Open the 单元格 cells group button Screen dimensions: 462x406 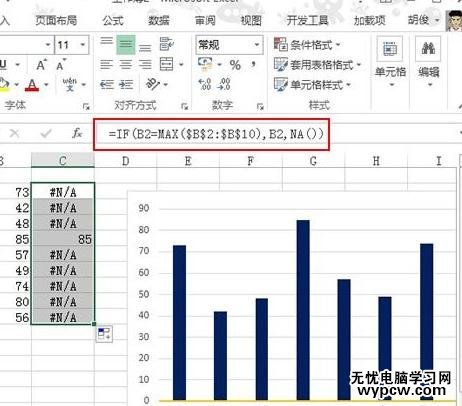[x=390, y=63]
